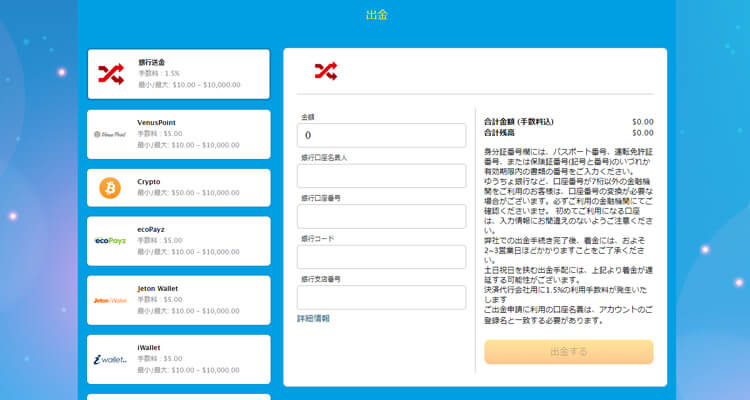This screenshot has width=750, height=400.
Task: Choose the ecoPayz withdrawal method title
Action: (x=151, y=229)
